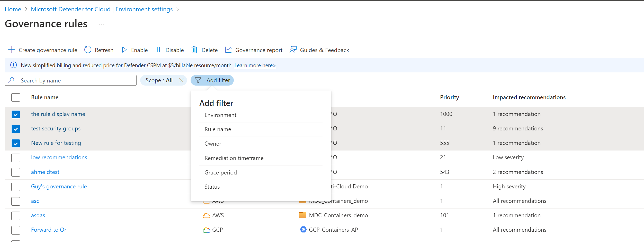Choose Environment in Add filter menu
The height and width of the screenshot is (242, 644).
coord(261,115)
